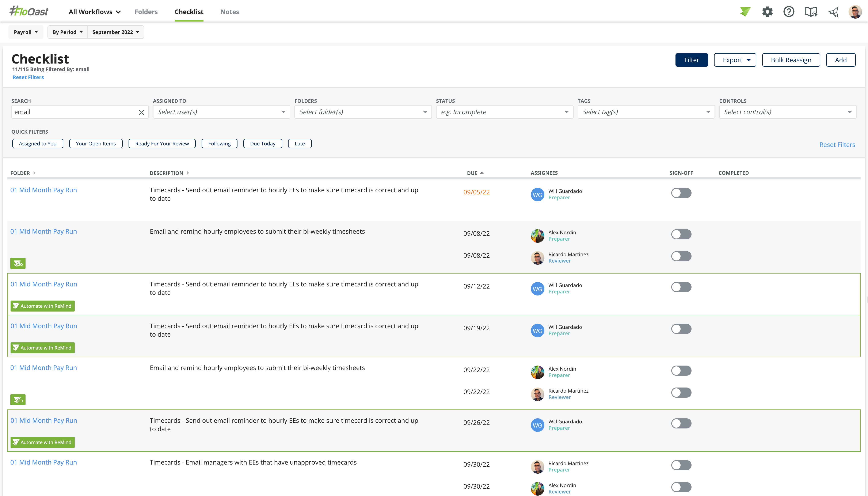Toggle Ricardo Martinez reviewer sign-off for 09/08/22
868x496 pixels.
pyautogui.click(x=681, y=256)
